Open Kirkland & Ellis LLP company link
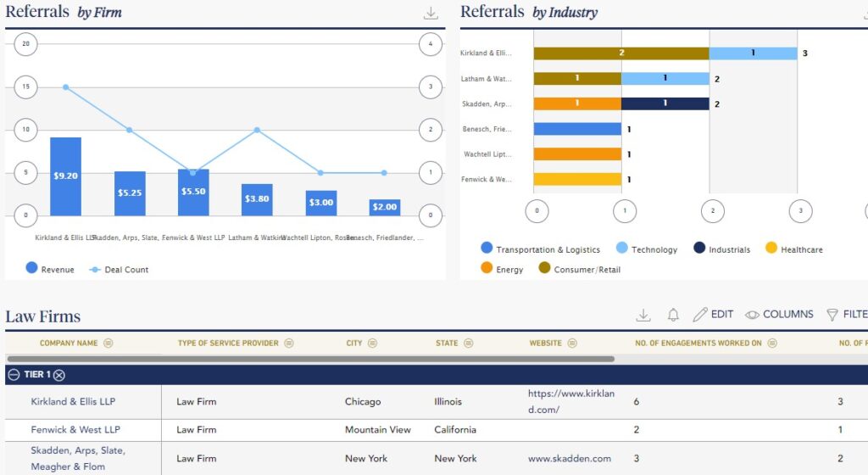 click(x=73, y=401)
